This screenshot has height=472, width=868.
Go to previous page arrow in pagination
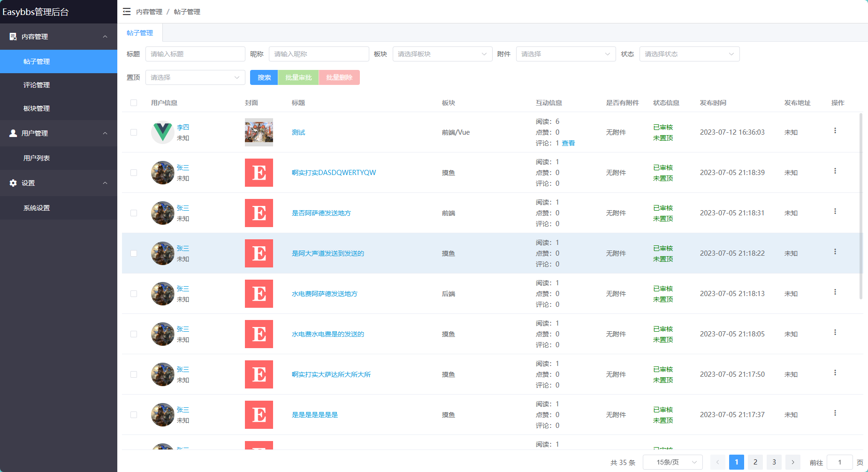coord(717,462)
